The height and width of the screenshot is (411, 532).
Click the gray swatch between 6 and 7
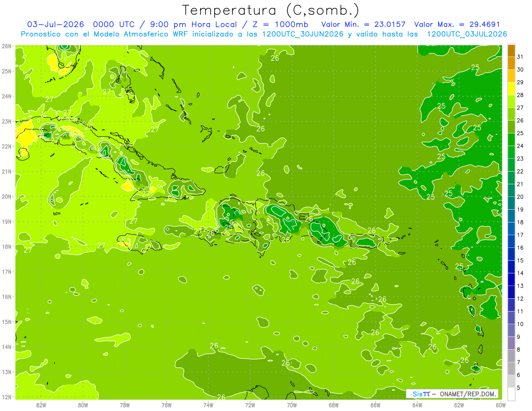coord(511,368)
